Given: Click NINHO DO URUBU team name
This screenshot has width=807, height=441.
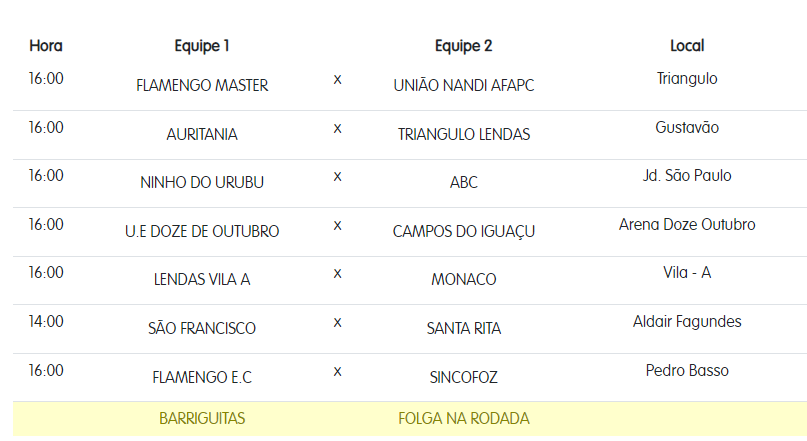Looking at the screenshot, I should (x=202, y=183).
